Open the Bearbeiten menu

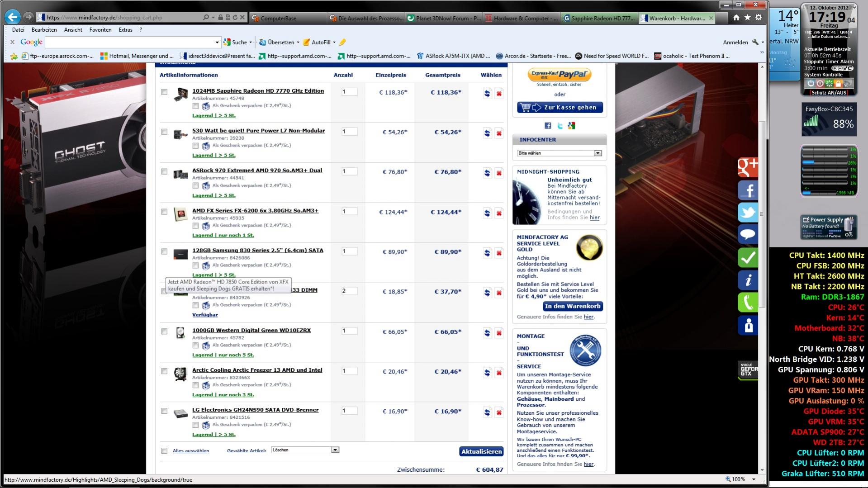point(44,30)
